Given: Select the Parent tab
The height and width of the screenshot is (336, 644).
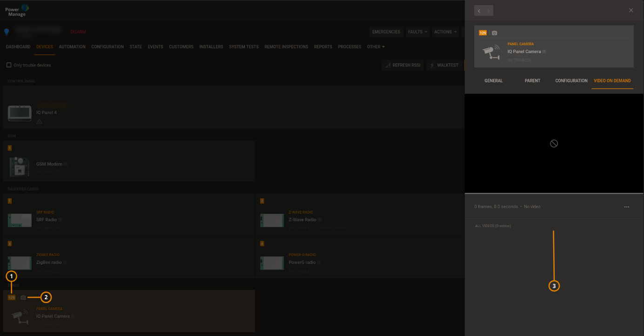Looking at the screenshot, I should tap(532, 81).
